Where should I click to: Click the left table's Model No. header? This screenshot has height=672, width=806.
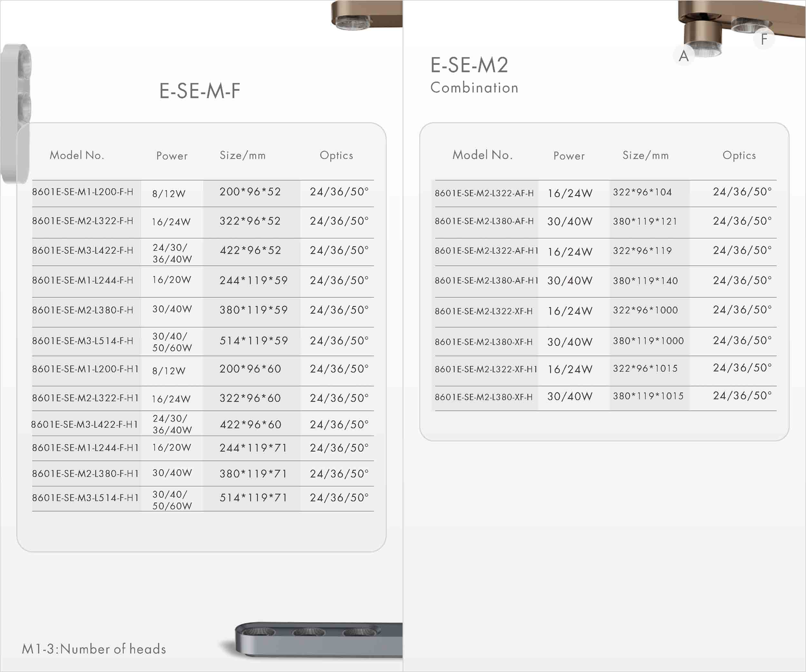tap(77, 155)
